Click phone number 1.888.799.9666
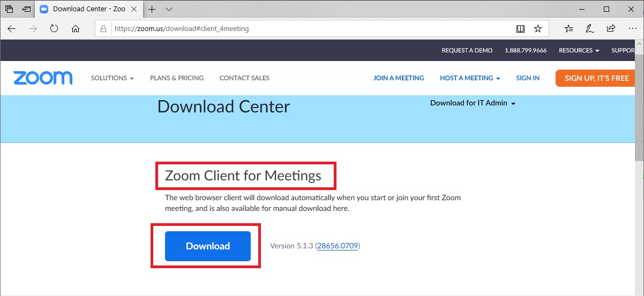This screenshot has width=644, height=296. [526, 50]
